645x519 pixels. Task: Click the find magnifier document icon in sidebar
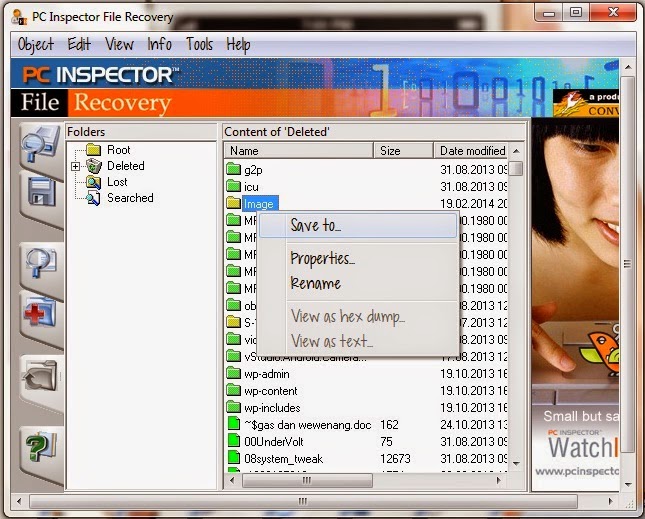(41, 262)
